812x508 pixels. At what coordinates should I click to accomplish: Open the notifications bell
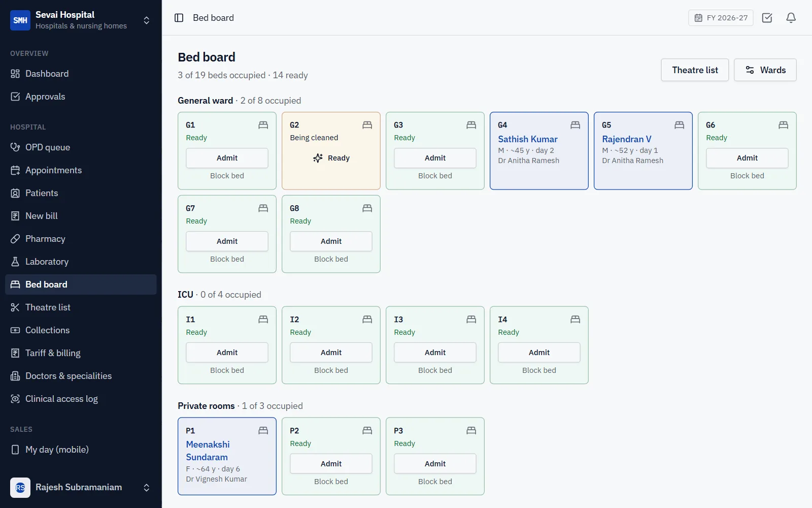pyautogui.click(x=791, y=18)
